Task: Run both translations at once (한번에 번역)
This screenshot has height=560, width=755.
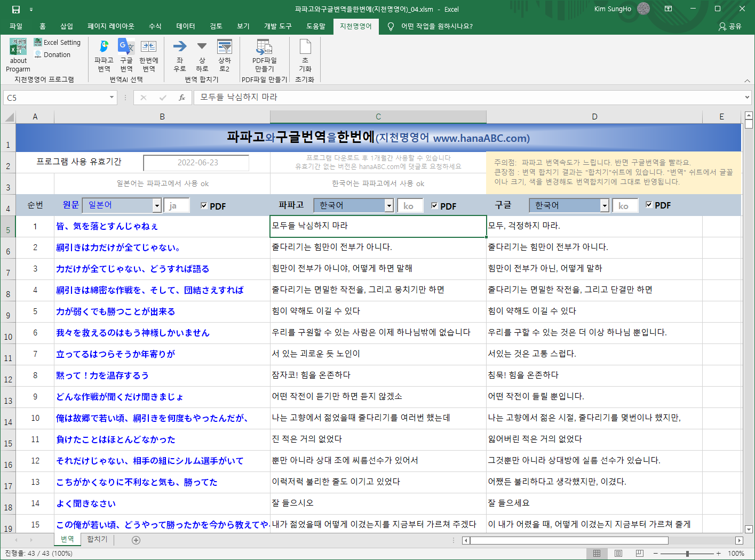Action: [148, 55]
